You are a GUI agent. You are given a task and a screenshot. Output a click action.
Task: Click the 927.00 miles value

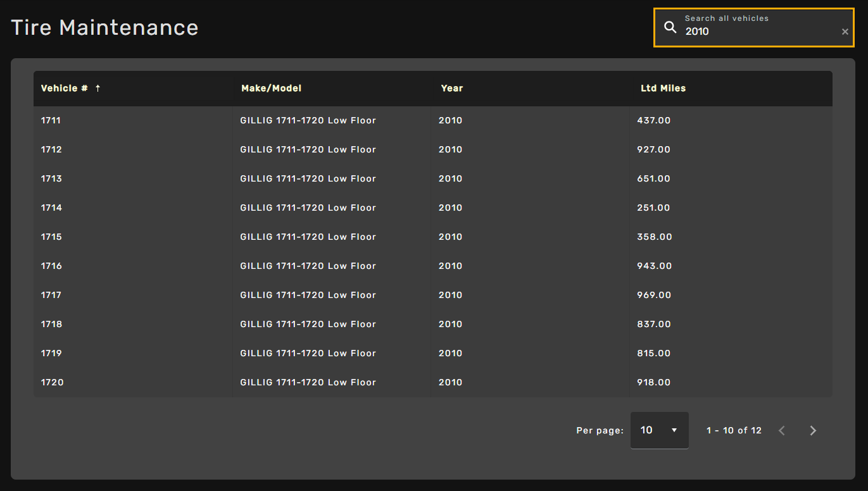(653, 149)
